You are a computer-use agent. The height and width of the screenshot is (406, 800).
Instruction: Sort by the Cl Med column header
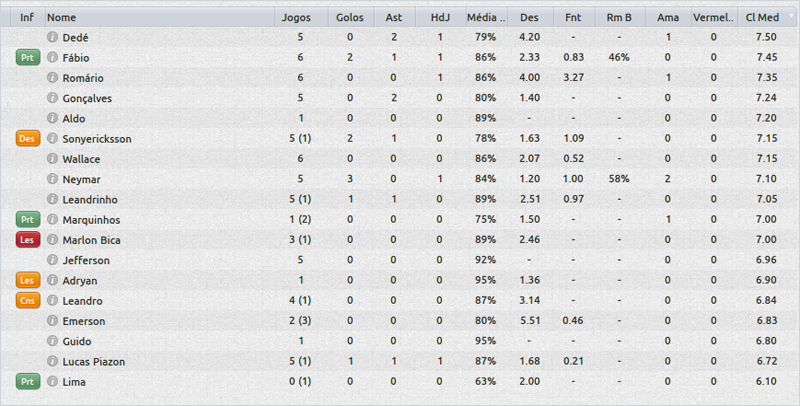coord(762,17)
